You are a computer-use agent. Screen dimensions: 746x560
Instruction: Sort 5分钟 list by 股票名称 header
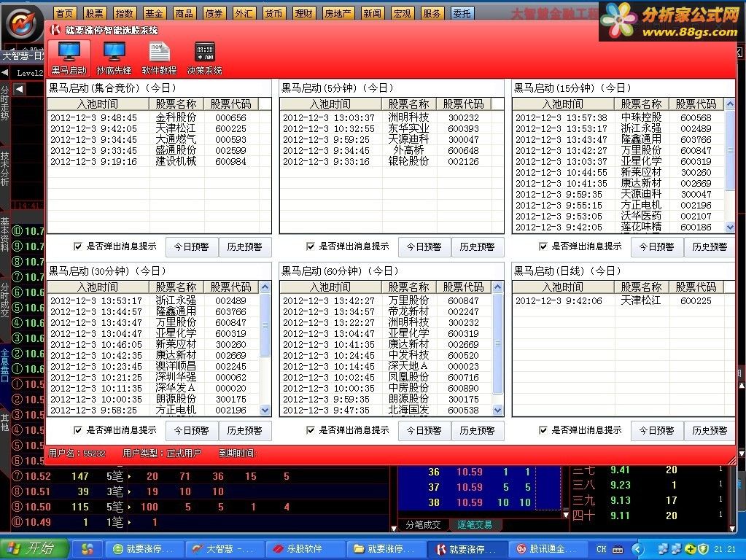click(x=408, y=104)
